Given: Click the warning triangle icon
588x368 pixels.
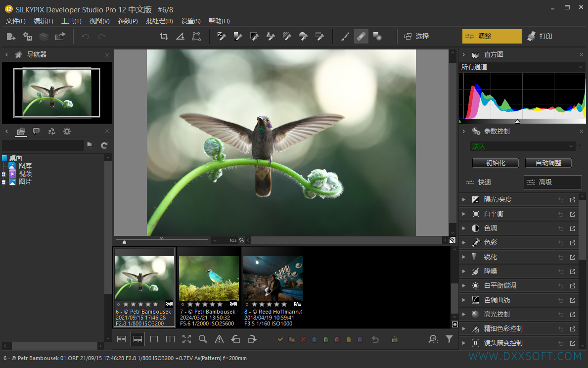Looking at the screenshot, I should click(x=220, y=339).
